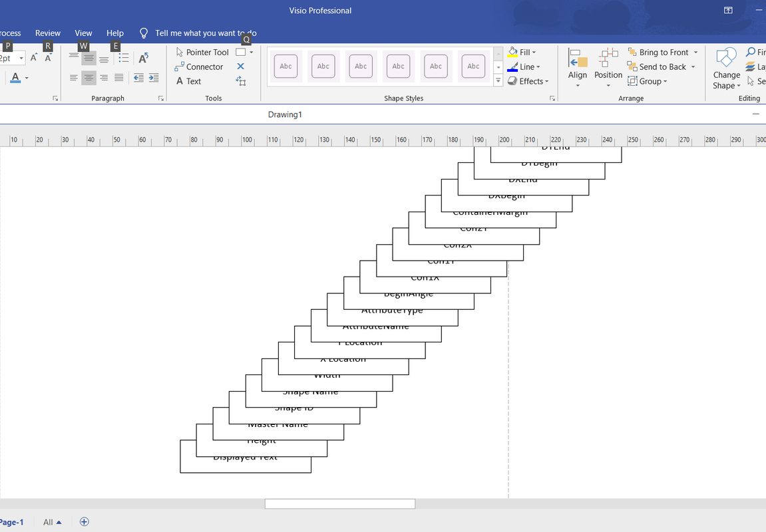
Task: Toggle align right paragraph
Action: click(x=104, y=78)
